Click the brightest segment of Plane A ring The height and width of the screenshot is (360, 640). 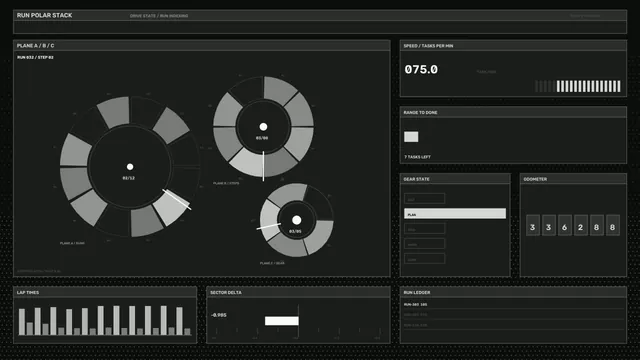[171, 207]
